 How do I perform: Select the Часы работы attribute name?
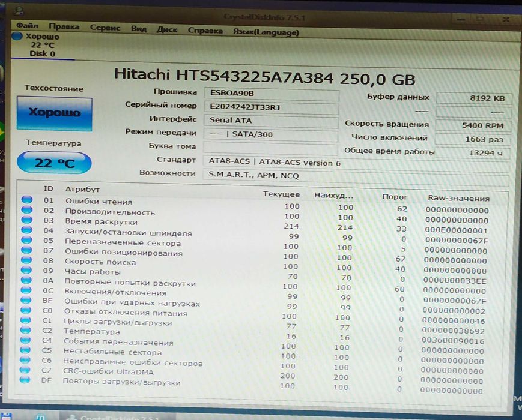pyautogui.click(x=93, y=272)
